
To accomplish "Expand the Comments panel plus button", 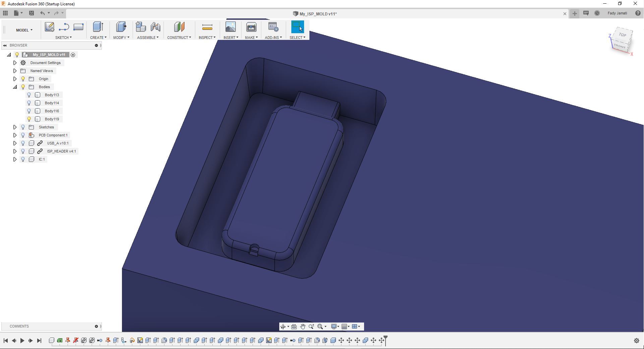I will (x=96, y=326).
